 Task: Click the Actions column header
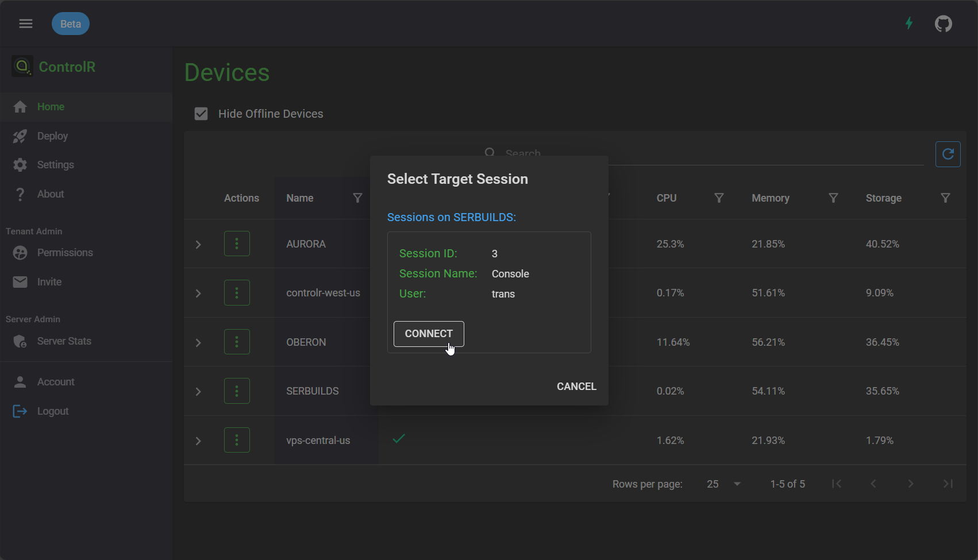pyautogui.click(x=241, y=198)
